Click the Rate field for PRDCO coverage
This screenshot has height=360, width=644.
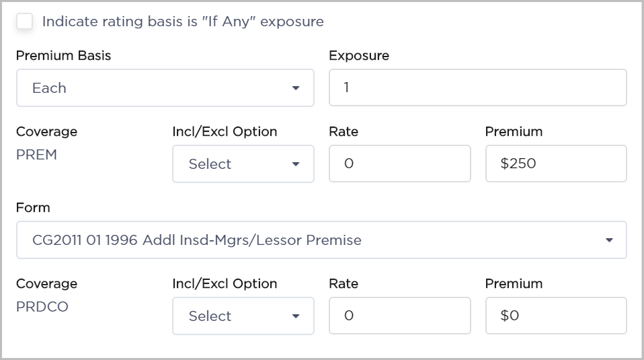pos(399,316)
